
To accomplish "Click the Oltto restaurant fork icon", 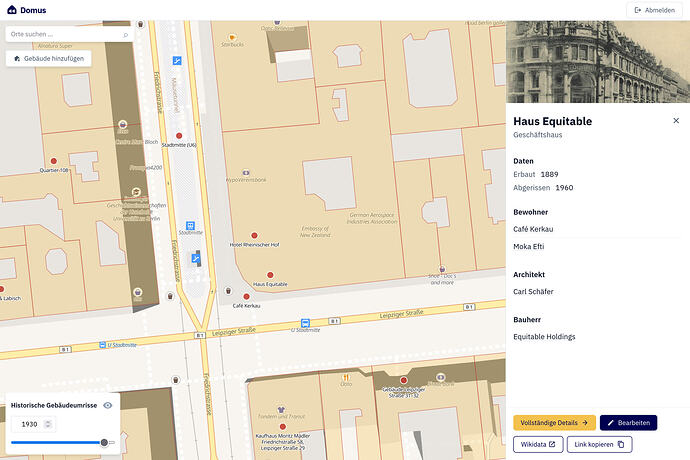I will (346, 377).
